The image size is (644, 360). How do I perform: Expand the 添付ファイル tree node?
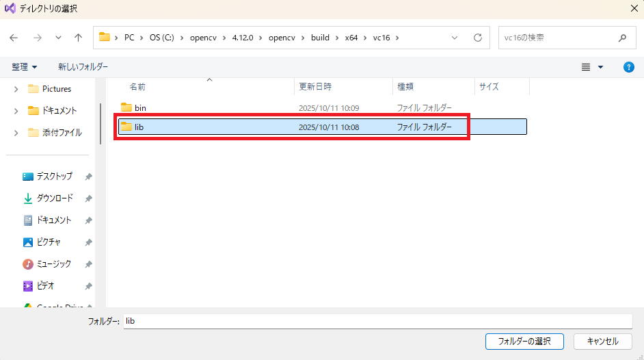16,133
